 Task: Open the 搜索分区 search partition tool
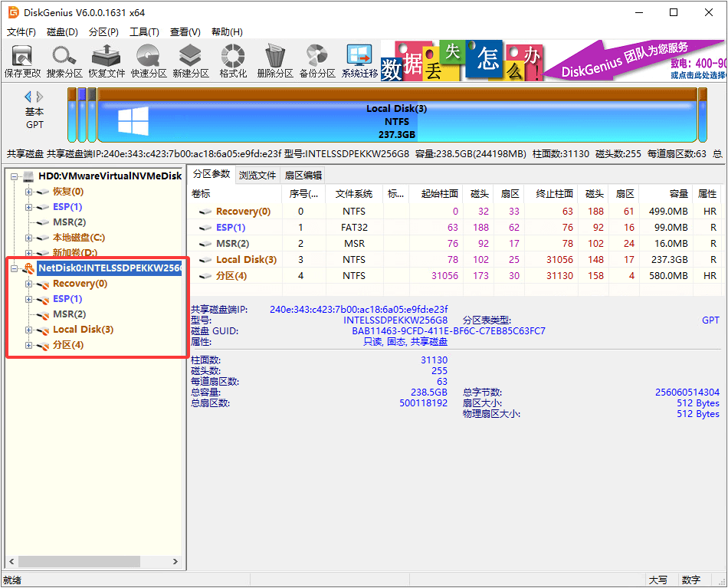[64, 61]
